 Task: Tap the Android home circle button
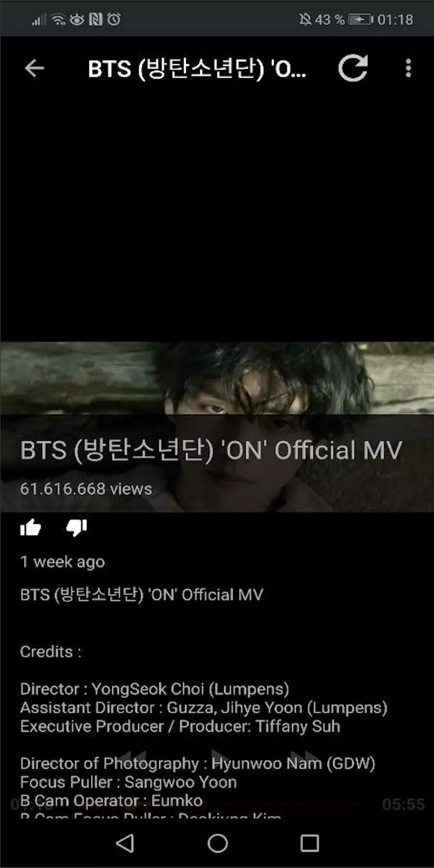click(217, 843)
